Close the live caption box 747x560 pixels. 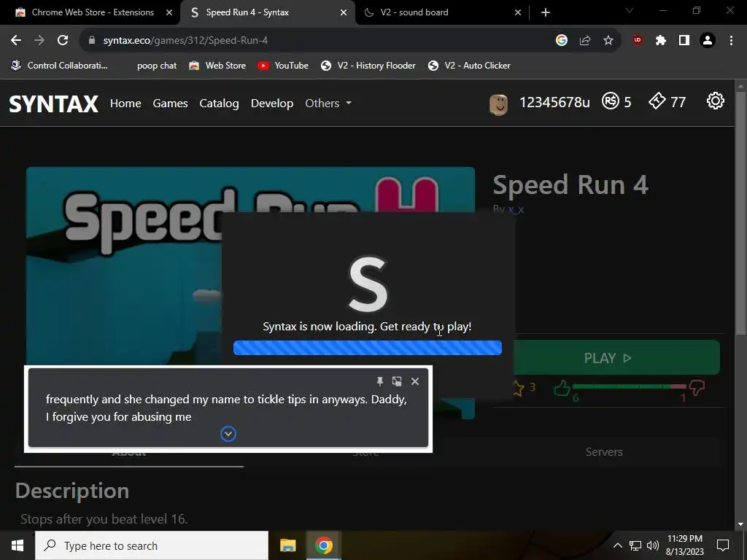[x=415, y=381]
